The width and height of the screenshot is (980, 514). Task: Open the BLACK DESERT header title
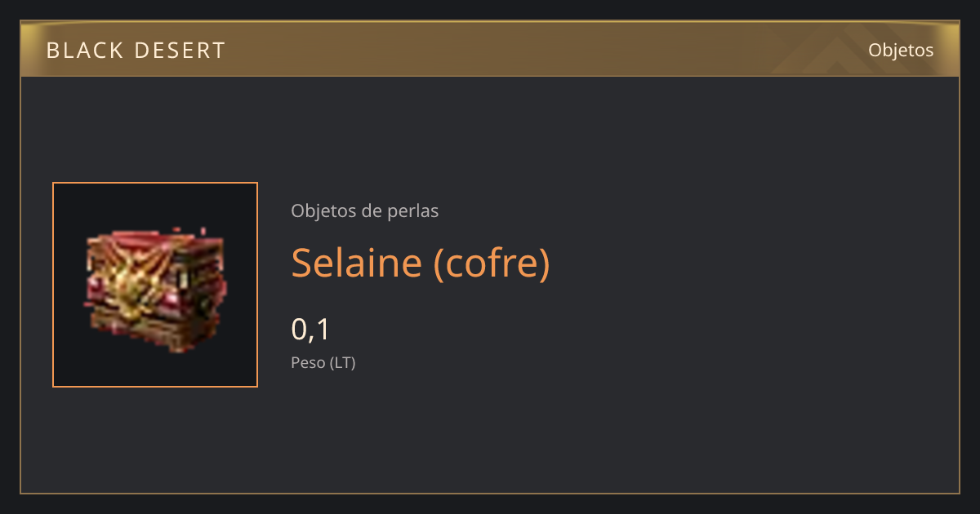click(136, 51)
